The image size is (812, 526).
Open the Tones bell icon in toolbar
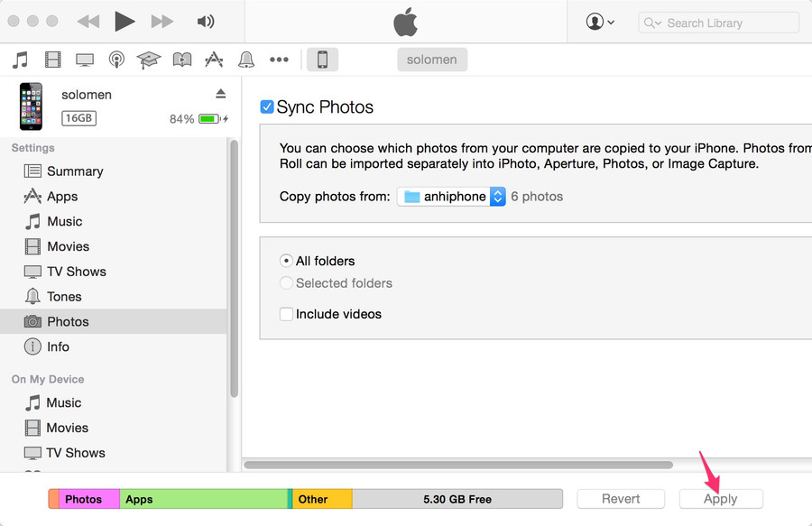click(x=246, y=60)
